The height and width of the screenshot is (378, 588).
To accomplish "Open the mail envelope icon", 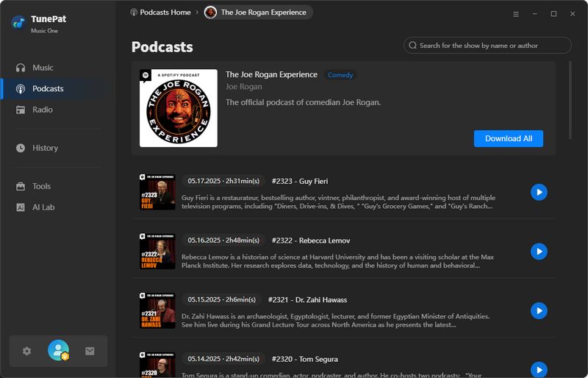I will 90,351.
